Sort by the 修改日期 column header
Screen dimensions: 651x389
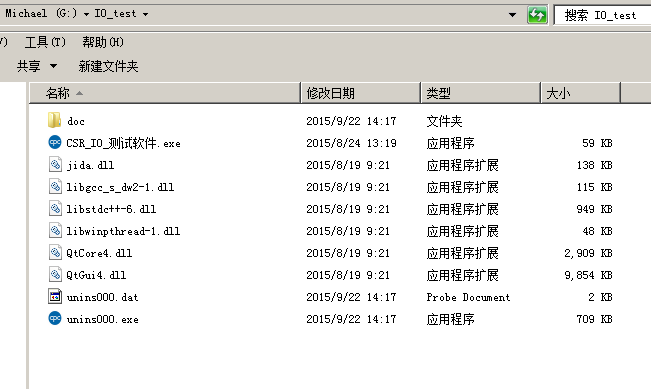pyautogui.click(x=360, y=93)
